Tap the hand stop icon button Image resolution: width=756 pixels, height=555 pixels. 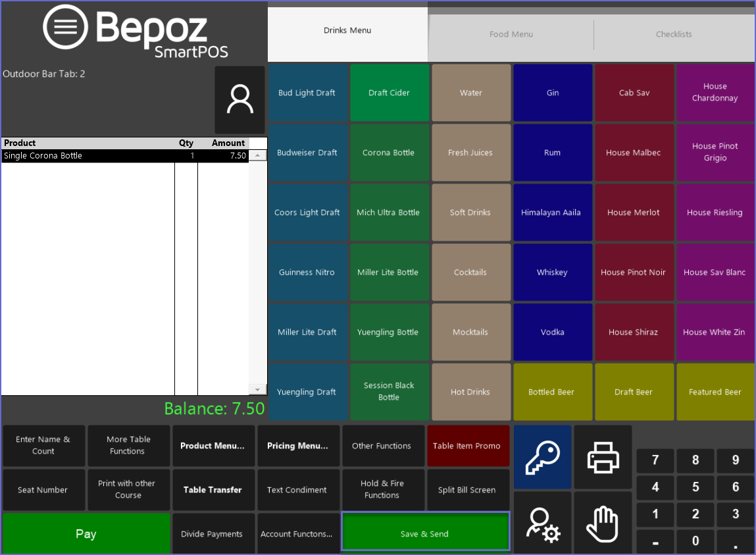(x=603, y=524)
